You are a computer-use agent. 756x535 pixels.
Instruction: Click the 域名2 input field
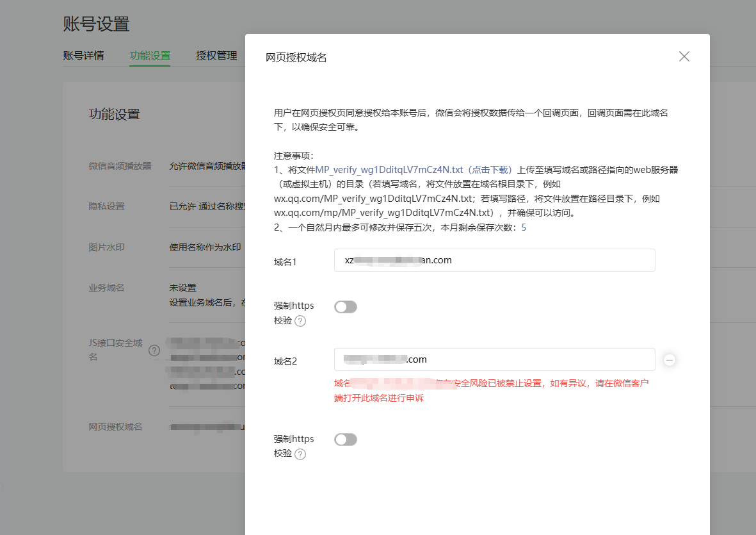point(494,359)
